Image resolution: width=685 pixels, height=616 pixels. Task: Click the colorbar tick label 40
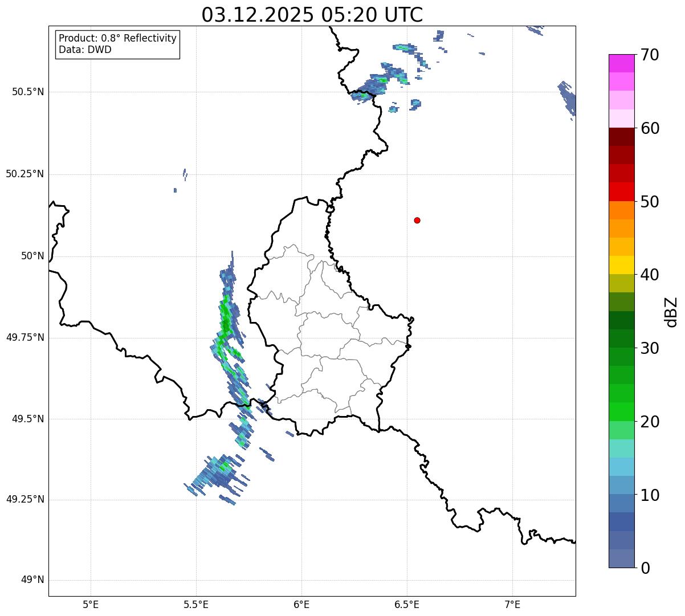pyautogui.click(x=650, y=275)
